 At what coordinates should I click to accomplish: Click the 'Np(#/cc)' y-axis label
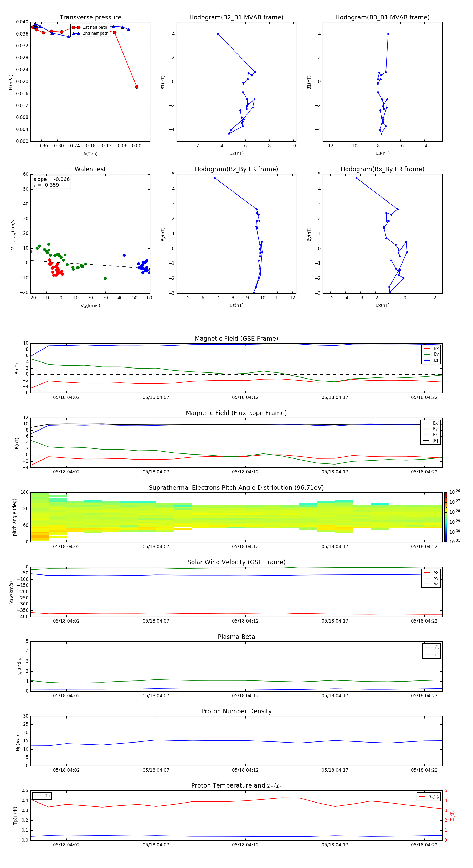[18, 741]
